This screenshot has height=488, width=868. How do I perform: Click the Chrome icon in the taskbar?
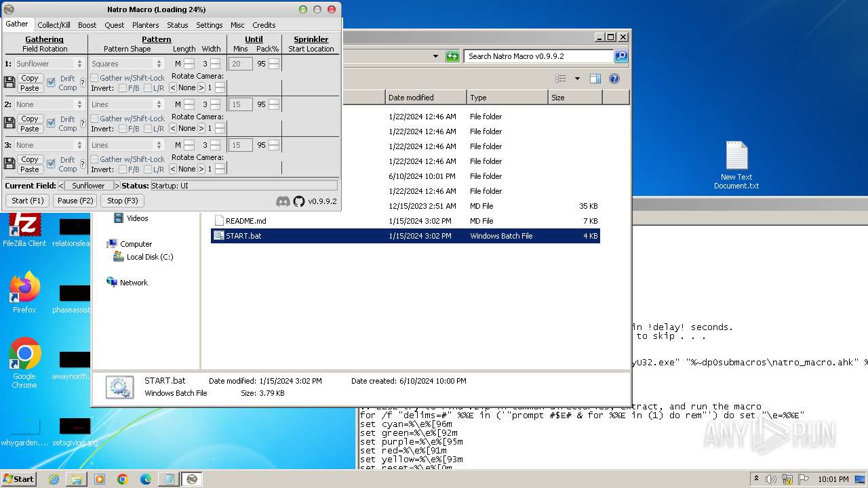tap(123, 479)
